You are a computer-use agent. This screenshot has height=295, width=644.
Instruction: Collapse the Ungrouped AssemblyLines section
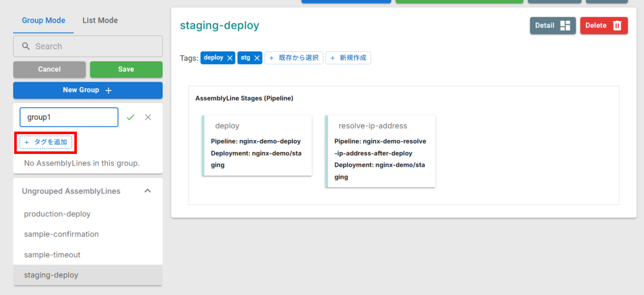pyautogui.click(x=148, y=191)
